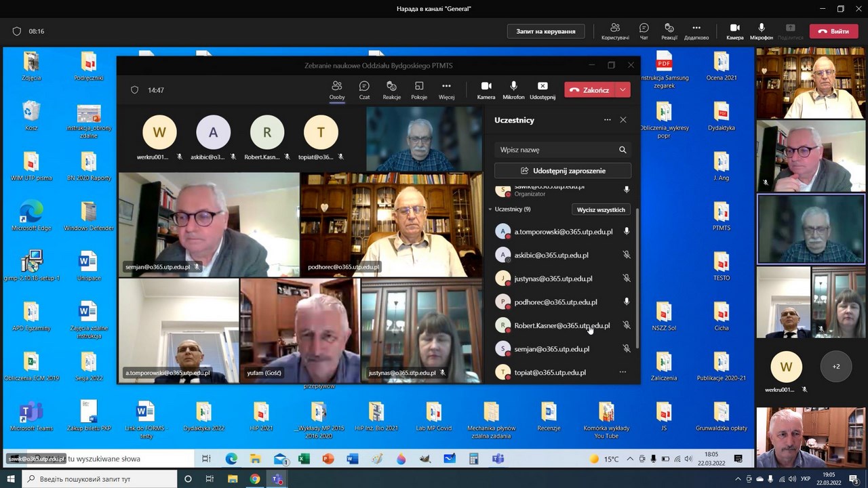Open dropdown arrow beside Zakończ button
The height and width of the screenshot is (488, 868).
click(623, 90)
